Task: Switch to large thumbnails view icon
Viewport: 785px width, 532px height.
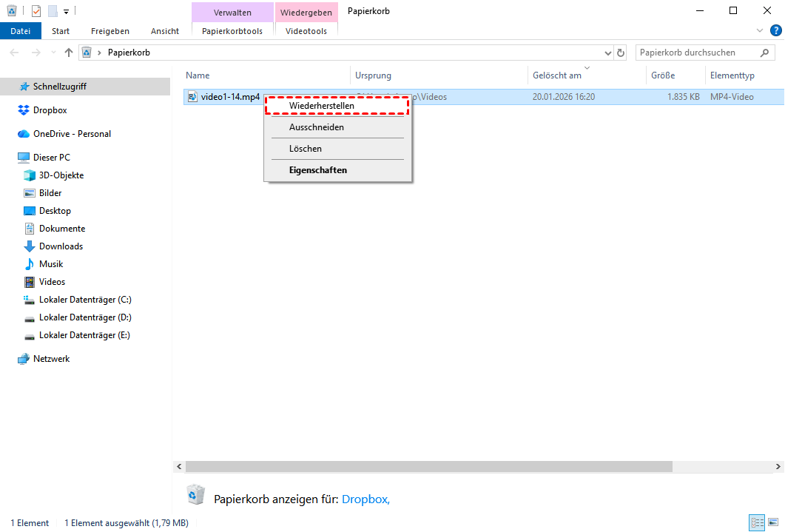Action: 773,522
